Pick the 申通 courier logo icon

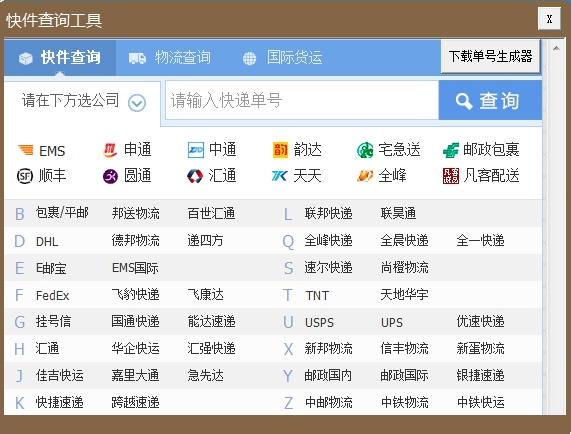pos(110,150)
